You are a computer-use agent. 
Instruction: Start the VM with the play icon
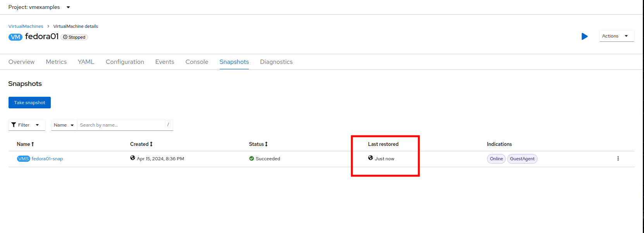585,36
